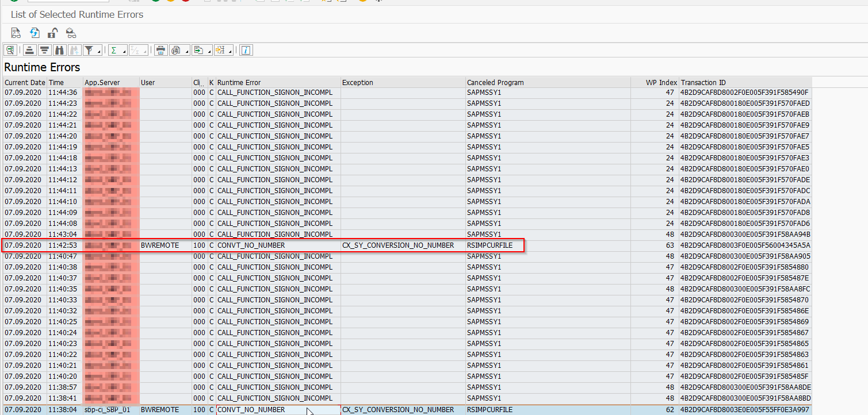Expand the Views dropdown arrow
Image resolution: width=868 pixels, height=415 pixels.
(x=187, y=52)
